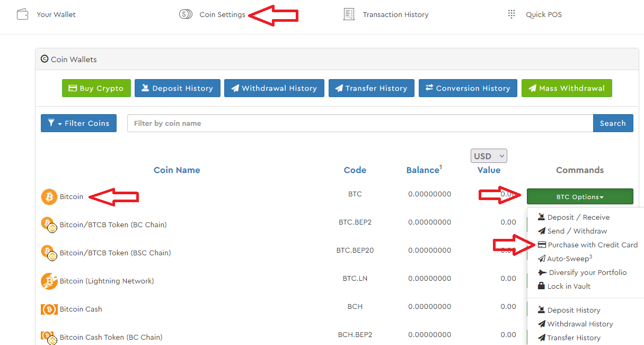Sort by Value column header
644x345 pixels.
[489, 170]
